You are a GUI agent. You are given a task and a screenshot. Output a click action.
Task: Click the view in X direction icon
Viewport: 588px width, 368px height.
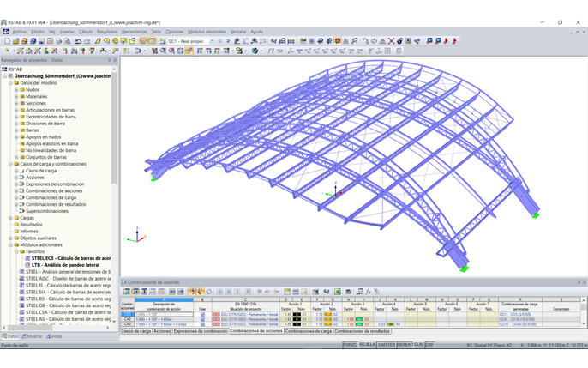click(201, 51)
